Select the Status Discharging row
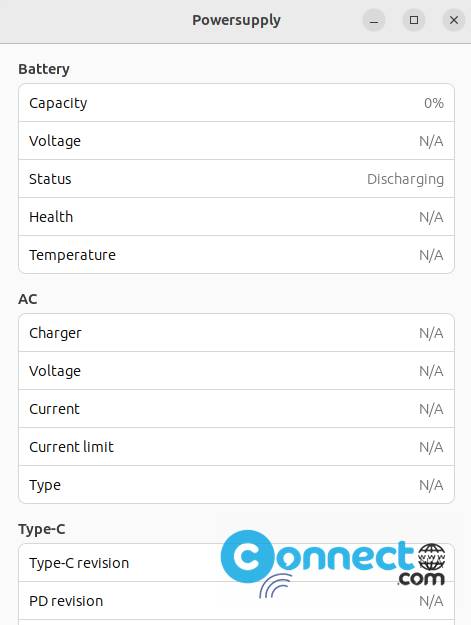Screen dimensions: 471x625 [236, 179]
